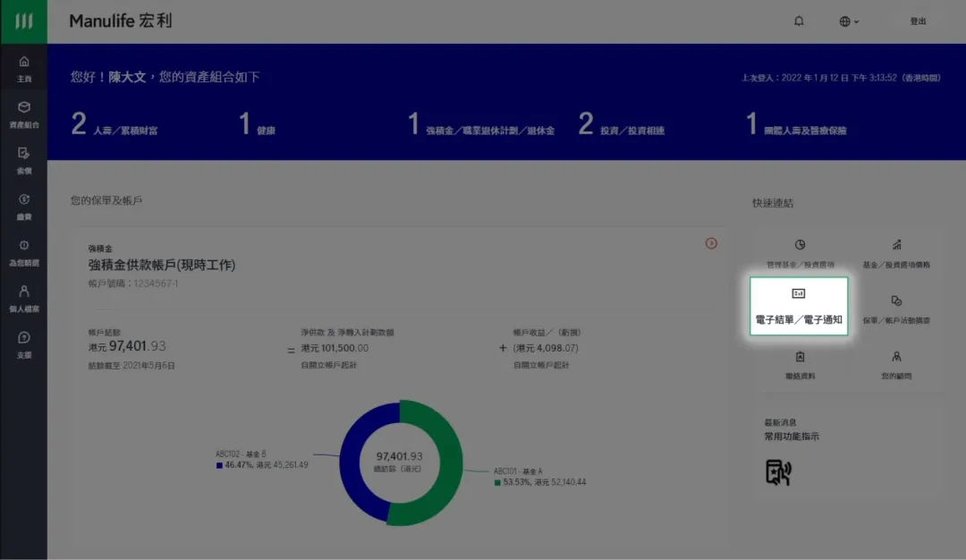This screenshot has width=966, height=560.
Task: Open the language globe dropdown
Action: [x=848, y=21]
